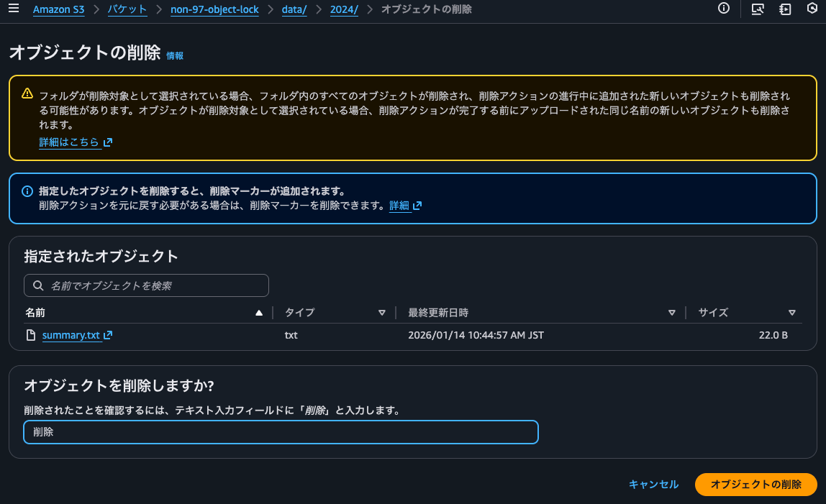Screen dimensions: 826x504
Task: Click the magnifier icon in the search field
Action: (38, 285)
